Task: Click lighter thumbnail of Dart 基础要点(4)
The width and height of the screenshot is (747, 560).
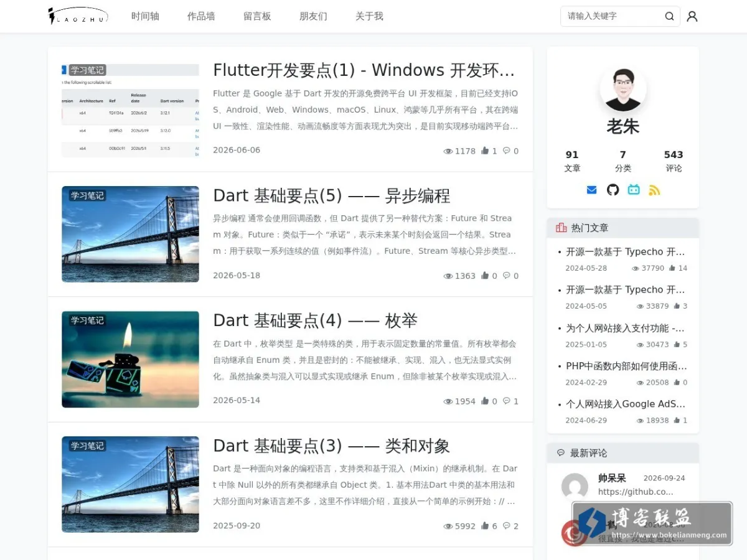Action: tap(130, 360)
